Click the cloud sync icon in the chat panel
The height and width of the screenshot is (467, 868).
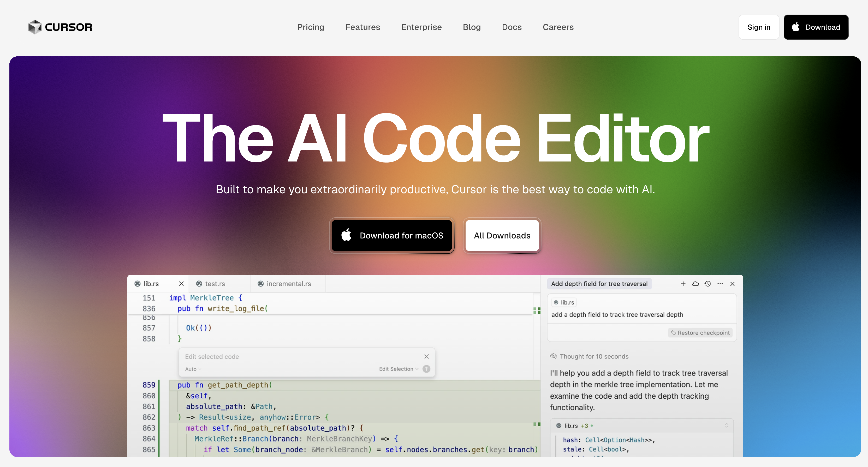point(695,284)
